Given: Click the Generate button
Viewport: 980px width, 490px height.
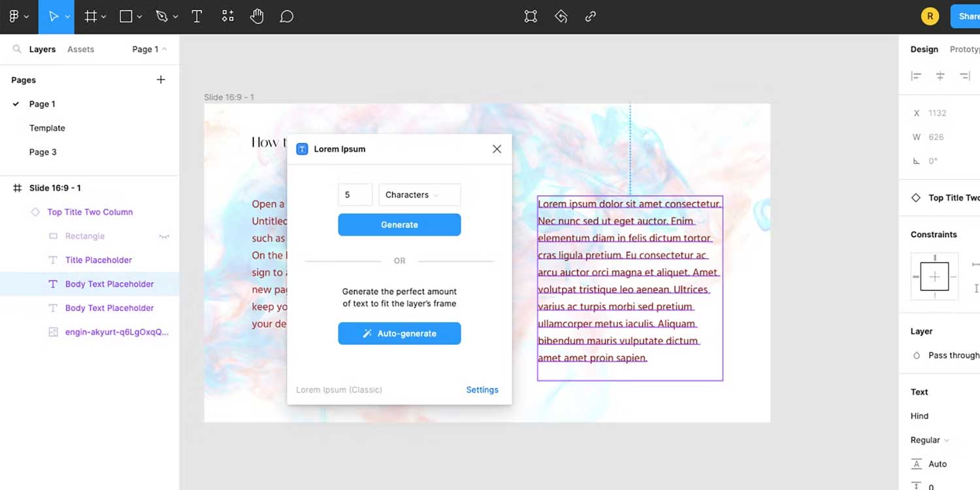Looking at the screenshot, I should click(399, 224).
